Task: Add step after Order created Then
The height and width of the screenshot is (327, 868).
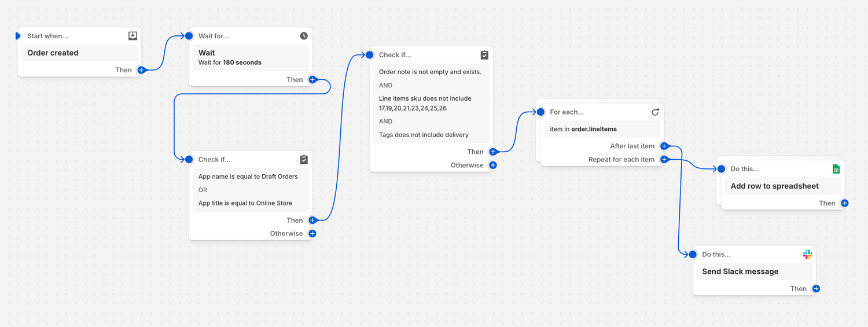Action: click(x=141, y=70)
